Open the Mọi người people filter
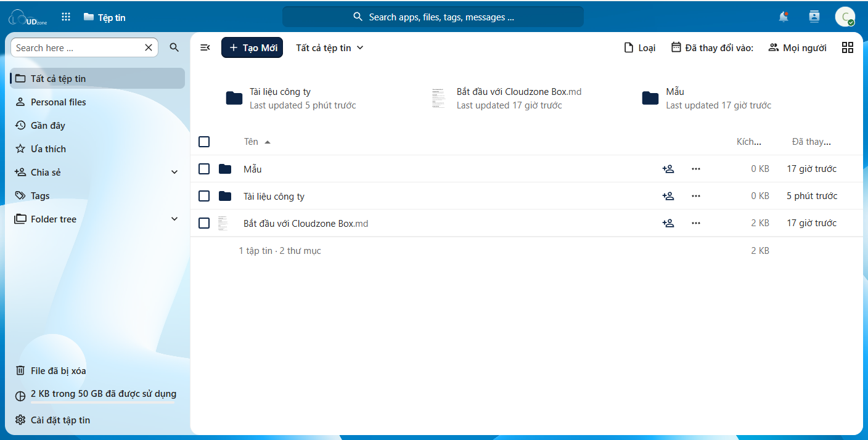This screenshot has width=868, height=440. [798, 47]
